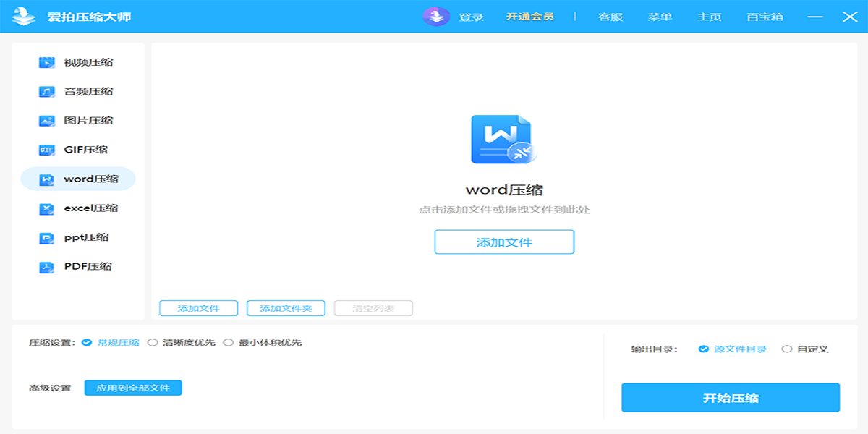Click the ppt压缩 sidebar icon

tap(47, 237)
